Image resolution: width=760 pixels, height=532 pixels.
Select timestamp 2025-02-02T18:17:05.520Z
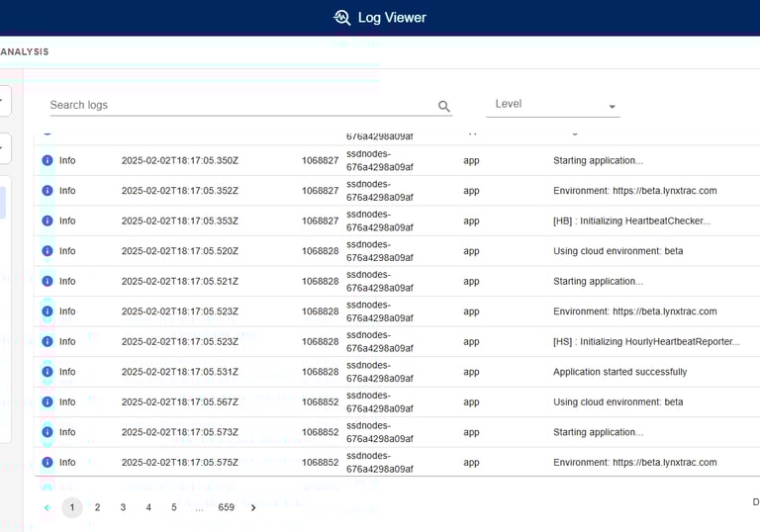(180, 251)
